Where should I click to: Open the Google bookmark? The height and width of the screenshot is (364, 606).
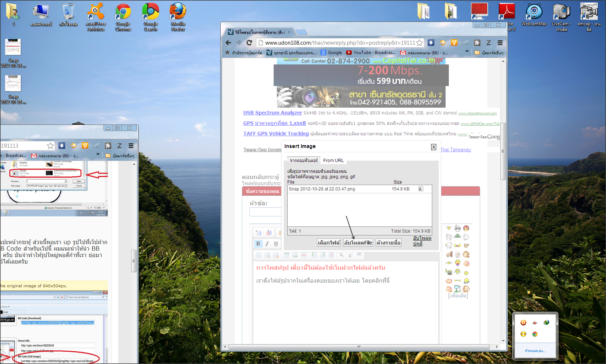pyautogui.click(x=331, y=53)
